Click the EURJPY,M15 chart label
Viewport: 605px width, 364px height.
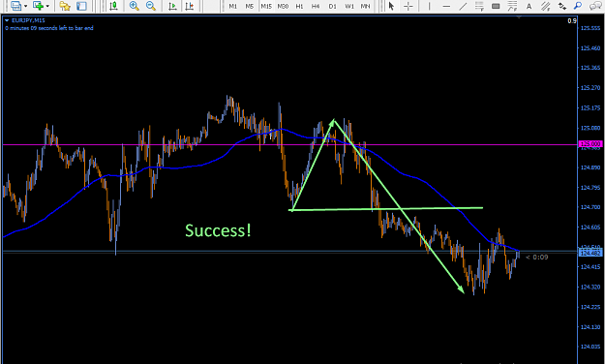tap(28, 20)
